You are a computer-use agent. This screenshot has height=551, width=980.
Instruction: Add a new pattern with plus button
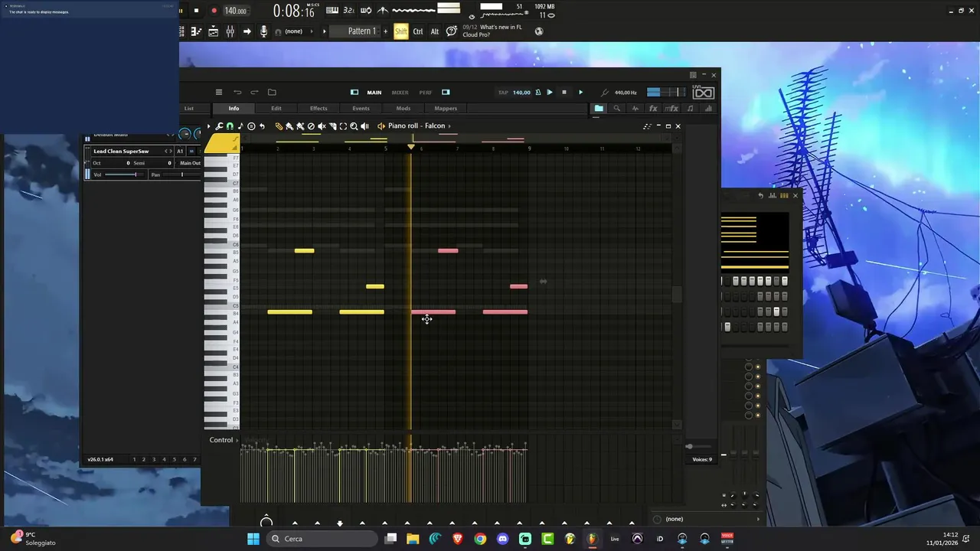[x=385, y=31]
